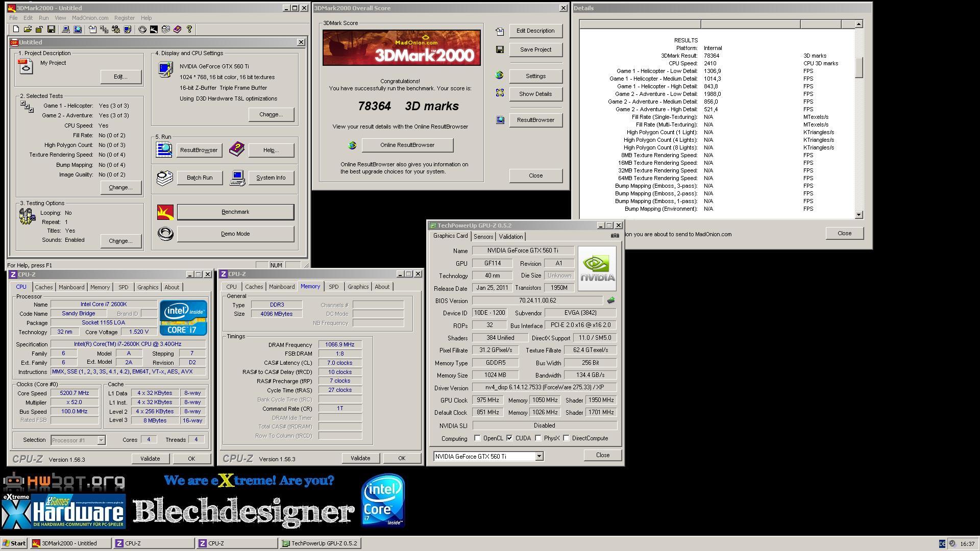Click the Start button on taskbar

[x=14, y=543]
